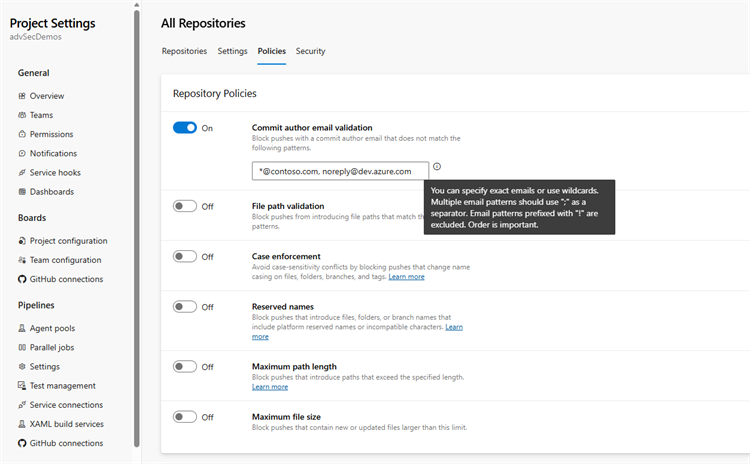Enable Maximum path length toggle

185,366
